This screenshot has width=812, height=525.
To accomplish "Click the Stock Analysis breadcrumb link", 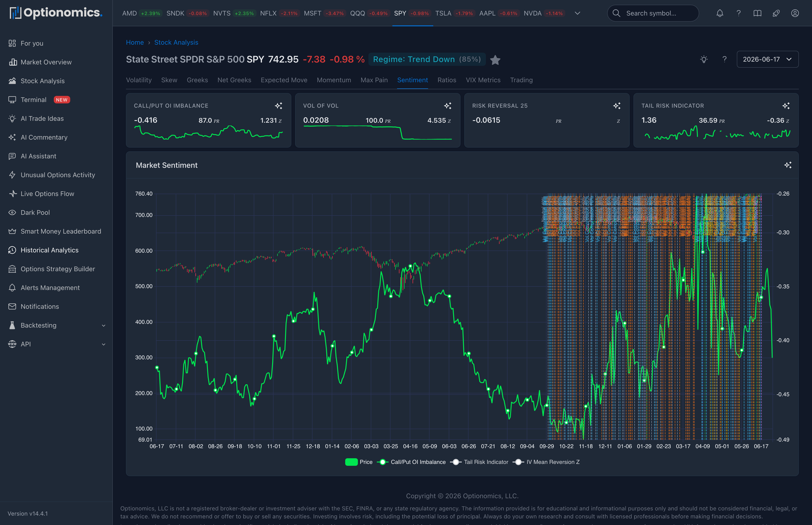I will (x=176, y=42).
